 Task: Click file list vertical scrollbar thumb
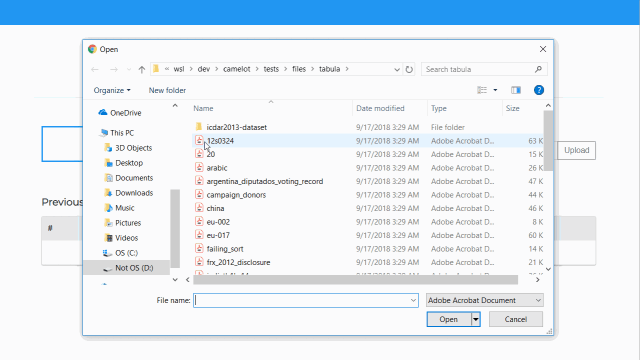tap(548, 141)
